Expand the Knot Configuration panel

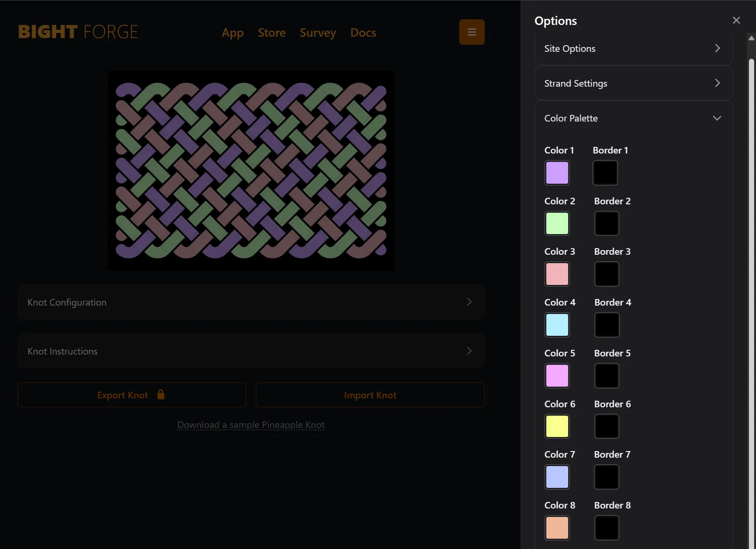[x=251, y=302]
